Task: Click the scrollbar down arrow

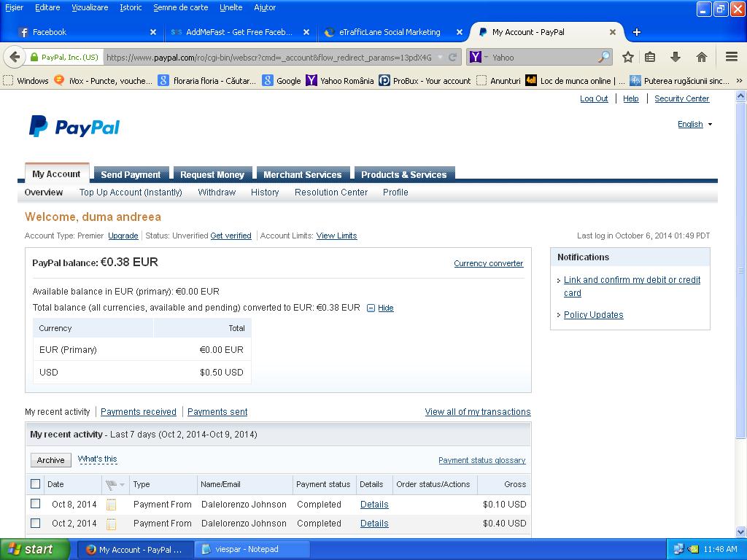Action: tap(741, 532)
